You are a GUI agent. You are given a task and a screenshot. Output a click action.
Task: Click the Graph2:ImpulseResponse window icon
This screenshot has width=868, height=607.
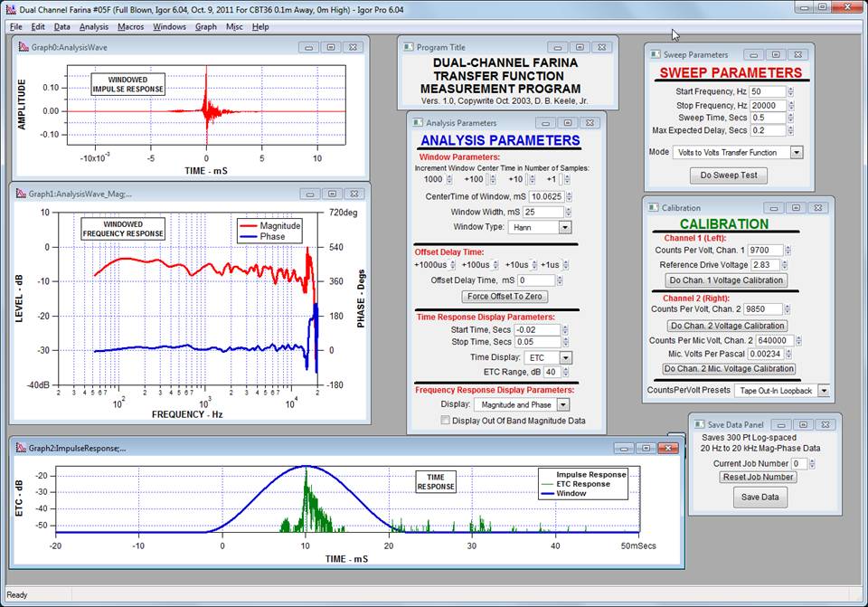tap(21, 448)
